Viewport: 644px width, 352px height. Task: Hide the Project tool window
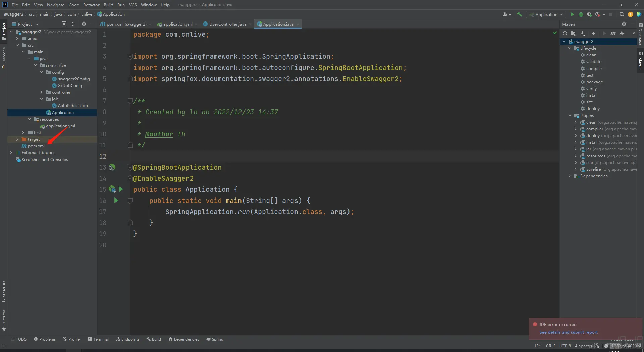(93, 24)
